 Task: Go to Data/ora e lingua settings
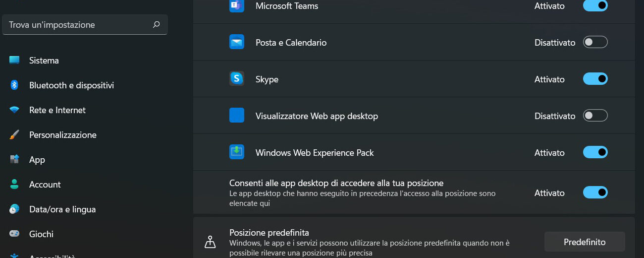(x=62, y=209)
